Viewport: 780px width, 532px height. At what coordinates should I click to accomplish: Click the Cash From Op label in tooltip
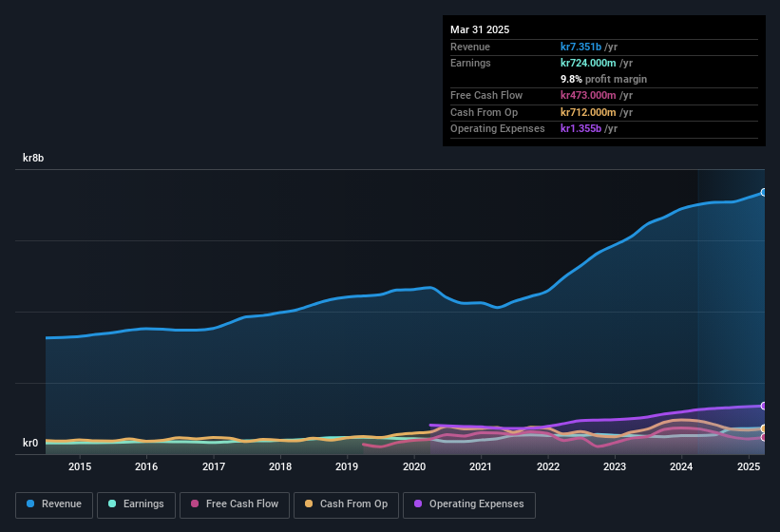click(484, 112)
